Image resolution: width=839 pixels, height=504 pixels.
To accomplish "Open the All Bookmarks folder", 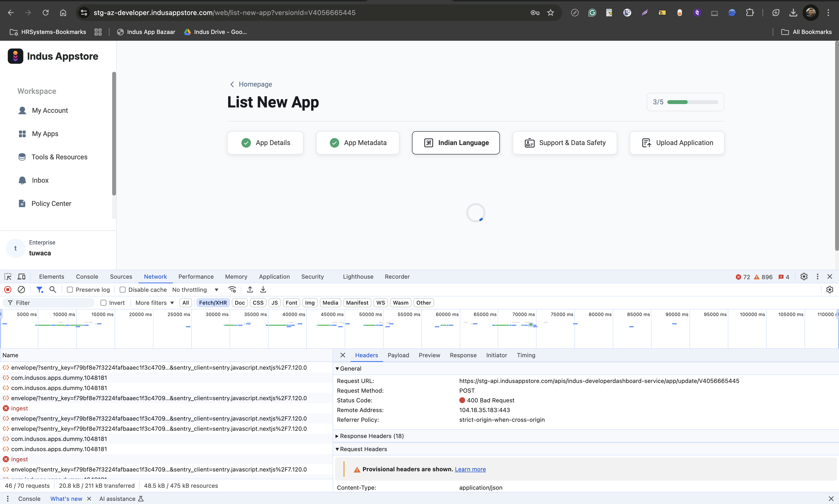I will tap(806, 32).
